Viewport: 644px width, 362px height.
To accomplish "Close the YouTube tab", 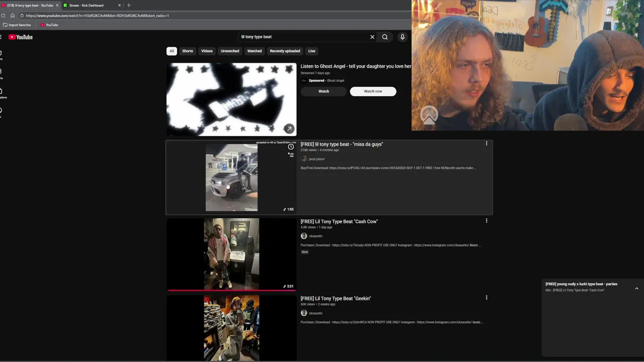I will click(x=57, y=5).
